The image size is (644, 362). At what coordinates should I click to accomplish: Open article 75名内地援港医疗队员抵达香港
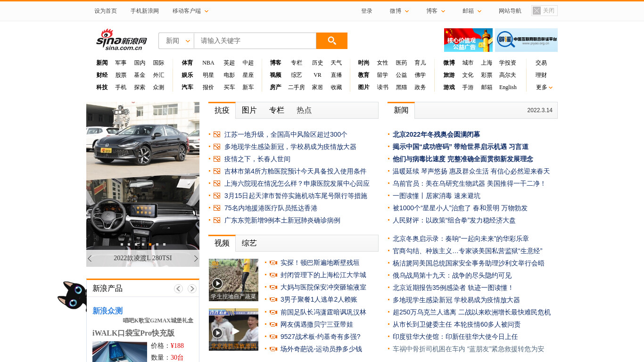[x=271, y=208]
